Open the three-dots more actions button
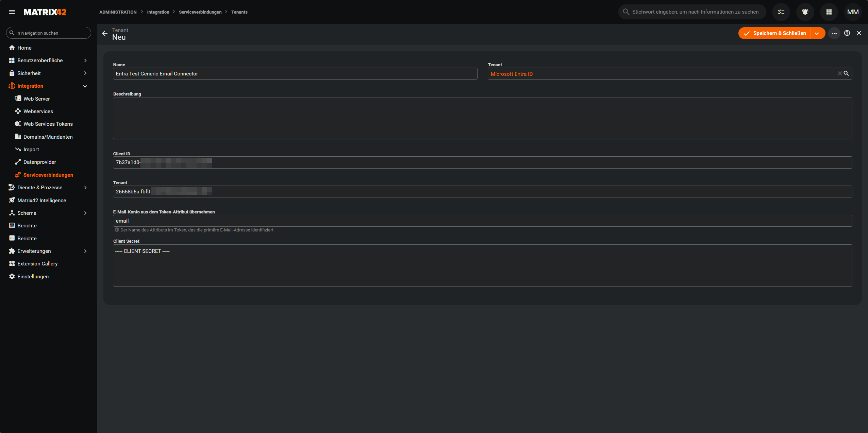 pyautogui.click(x=834, y=33)
